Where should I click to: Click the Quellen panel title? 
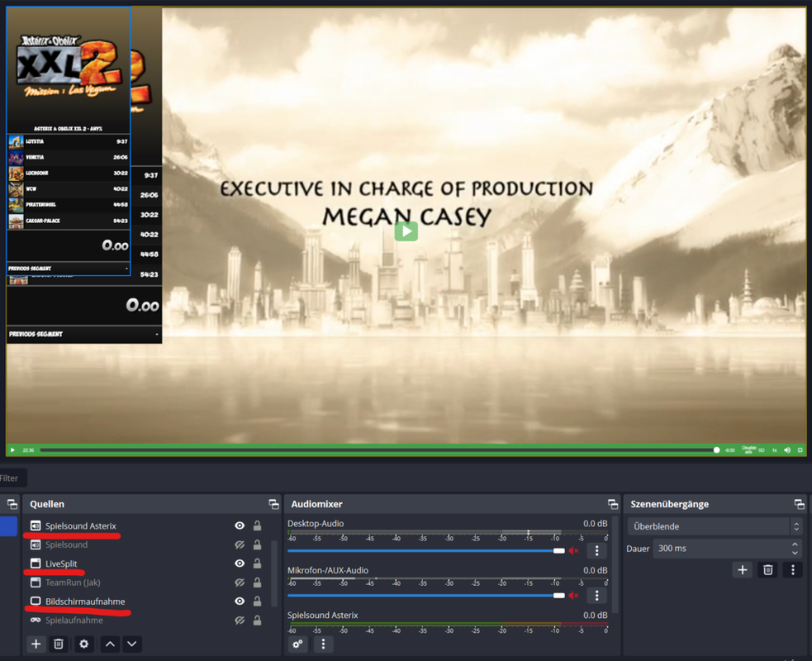[47, 504]
